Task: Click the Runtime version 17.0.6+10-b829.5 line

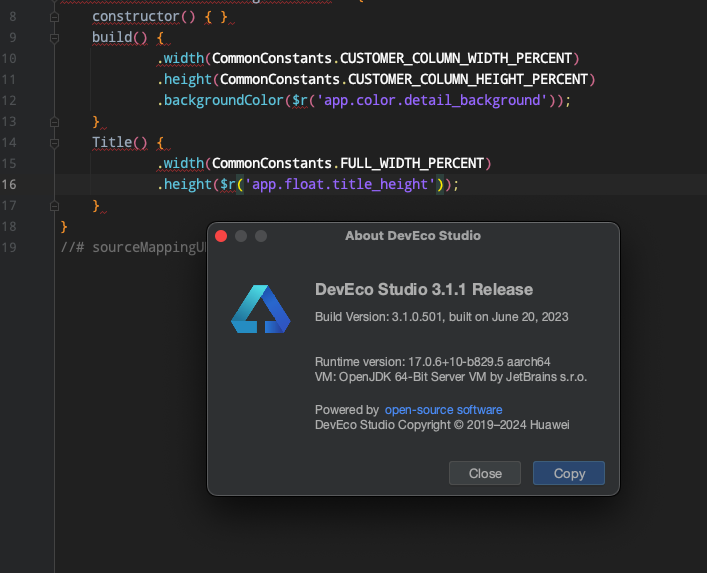Action: (432, 362)
